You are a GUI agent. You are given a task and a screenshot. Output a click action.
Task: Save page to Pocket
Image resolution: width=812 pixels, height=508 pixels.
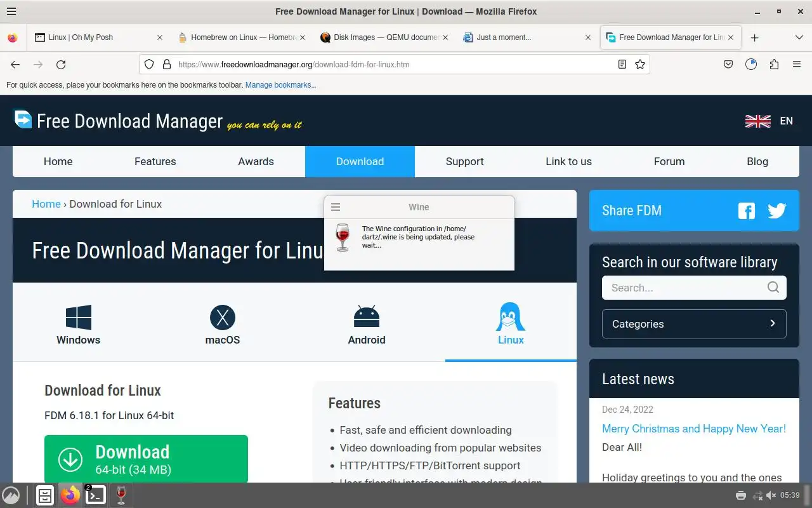(728, 64)
